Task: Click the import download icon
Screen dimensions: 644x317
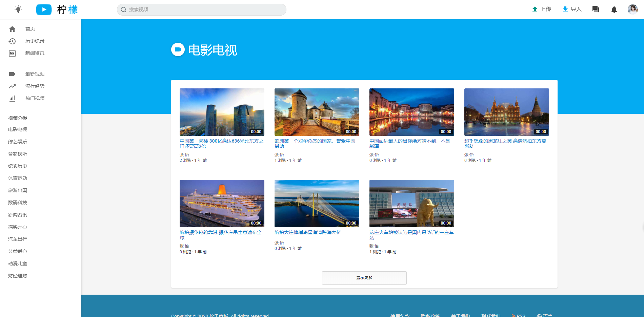Action: tap(565, 9)
